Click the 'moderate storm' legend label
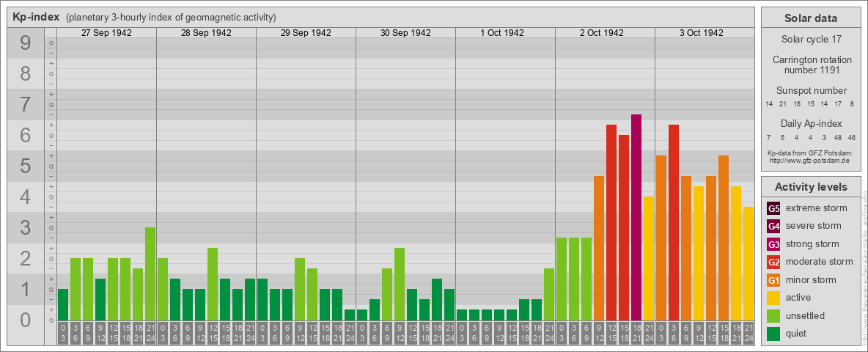The image size is (868, 352). (820, 261)
